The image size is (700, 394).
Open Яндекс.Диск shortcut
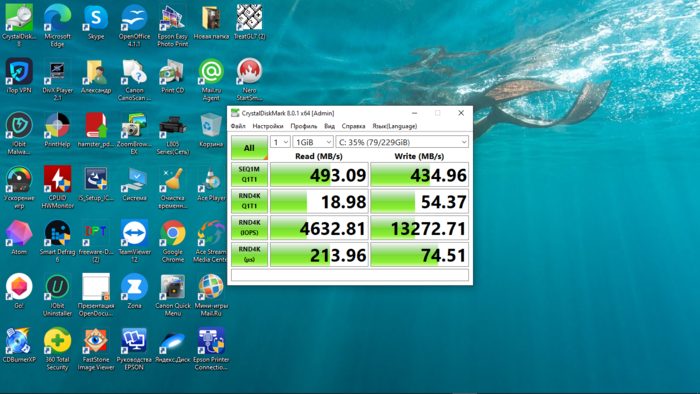pyautogui.click(x=173, y=345)
